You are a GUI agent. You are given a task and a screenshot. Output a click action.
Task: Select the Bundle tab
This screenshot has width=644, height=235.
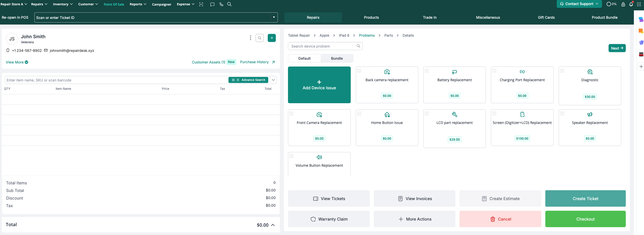pos(337,58)
